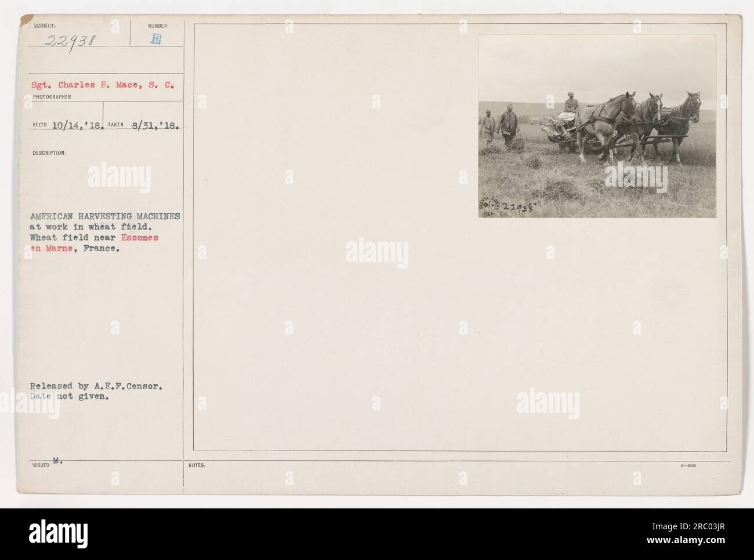Click the boxed E stamp under NUMBER
This screenshot has height=560, width=754.
(x=157, y=41)
